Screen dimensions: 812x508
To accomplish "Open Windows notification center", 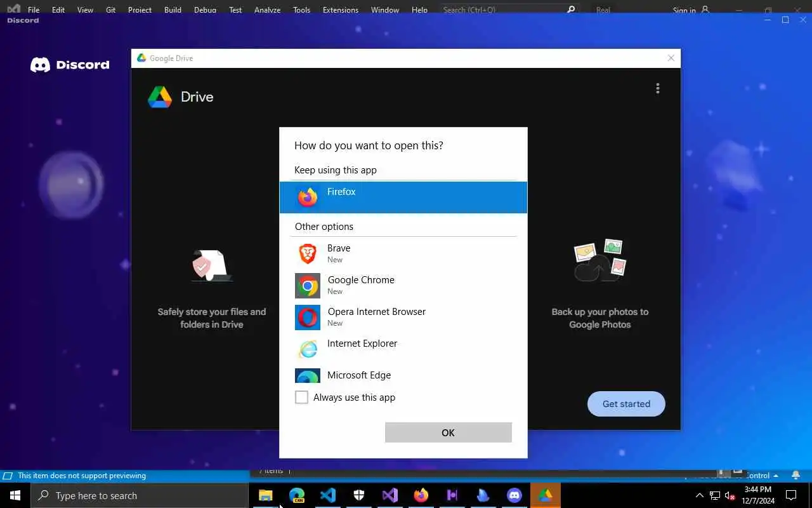I will click(791, 495).
